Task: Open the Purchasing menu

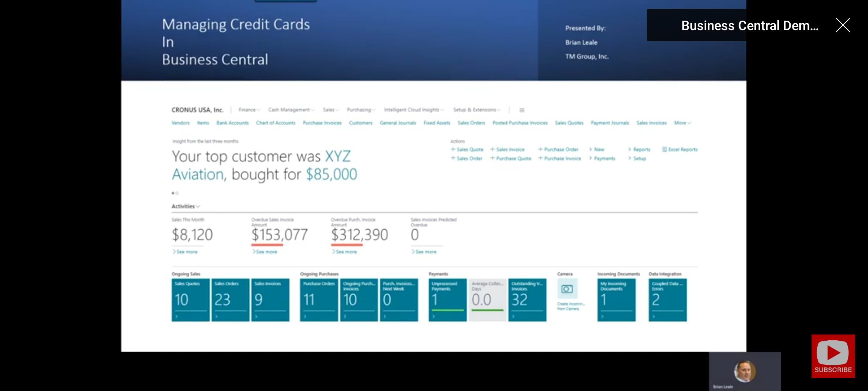Action: (361, 110)
